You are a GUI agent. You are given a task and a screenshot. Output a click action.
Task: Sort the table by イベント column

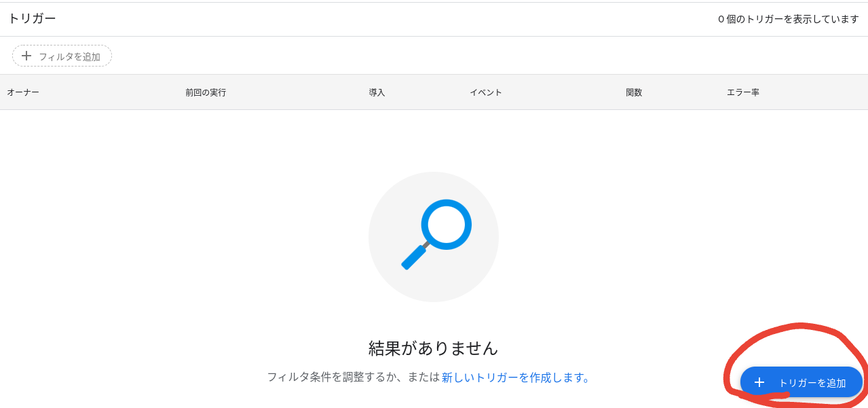(486, 92)
